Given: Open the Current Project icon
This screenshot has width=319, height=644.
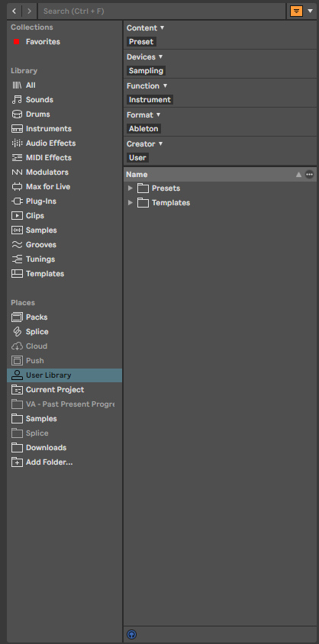Looking at the screenshot, I should click(17, 390).
